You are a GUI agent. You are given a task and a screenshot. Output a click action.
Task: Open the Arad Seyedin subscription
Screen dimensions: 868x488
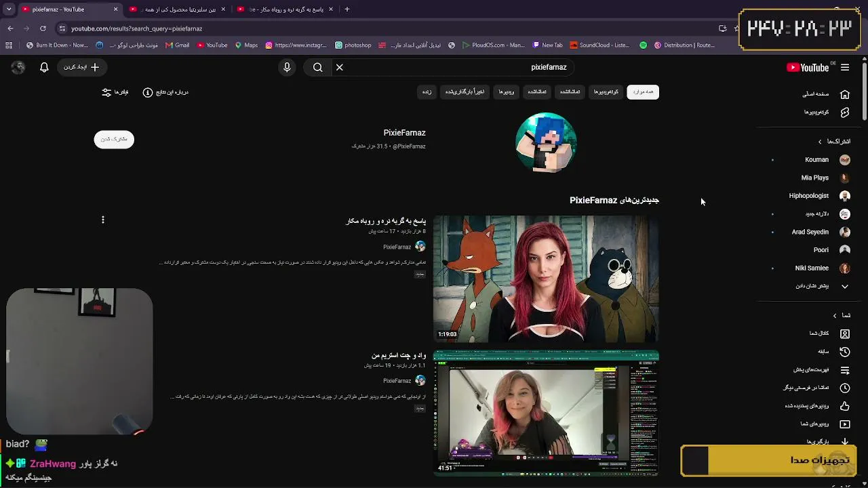[x=810, y=232]
